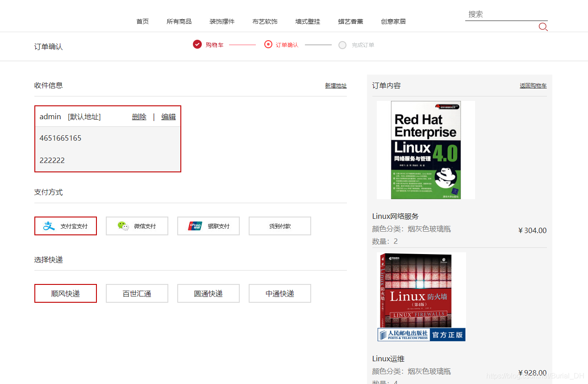Select 微信支付 payment method

coord(137,226)
